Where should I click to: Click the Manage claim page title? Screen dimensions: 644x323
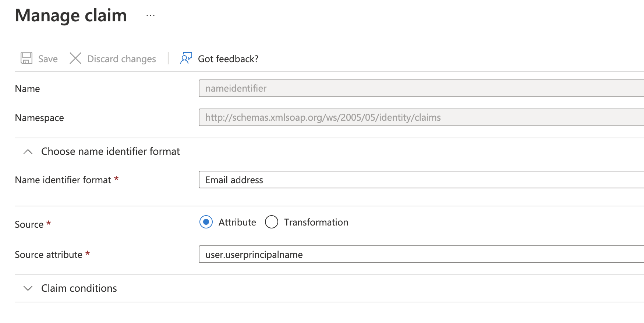click(71, 16)
